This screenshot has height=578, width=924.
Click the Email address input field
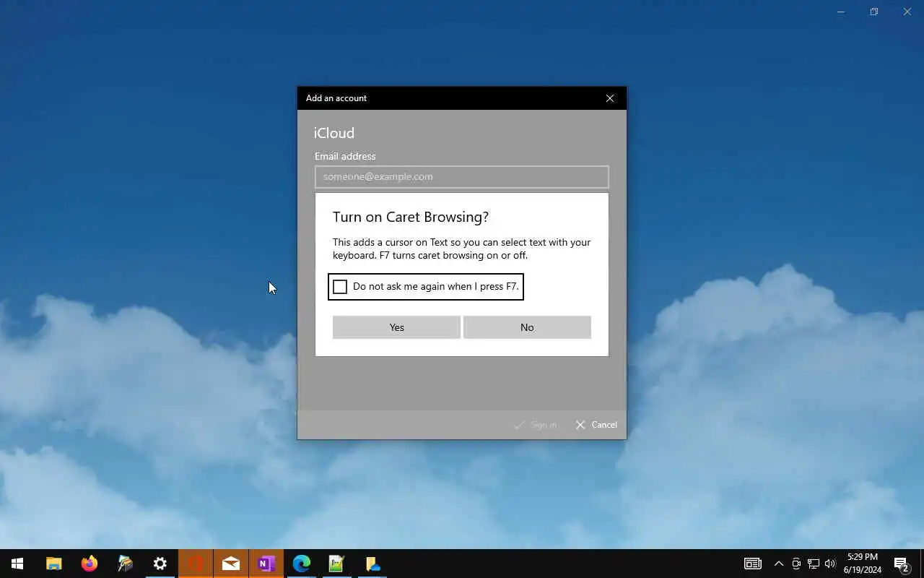click(462, 177)
